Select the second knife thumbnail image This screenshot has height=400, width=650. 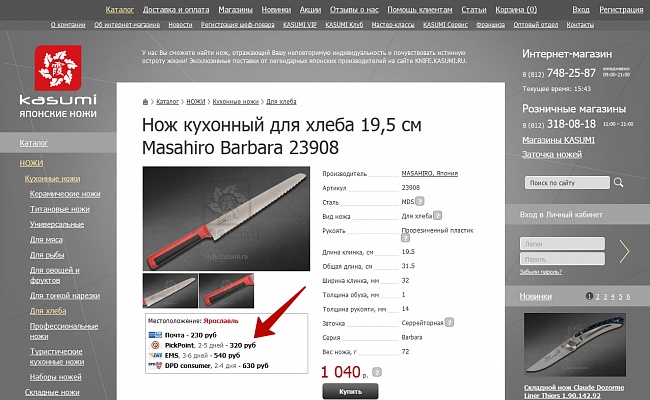[x=227, y=288]
